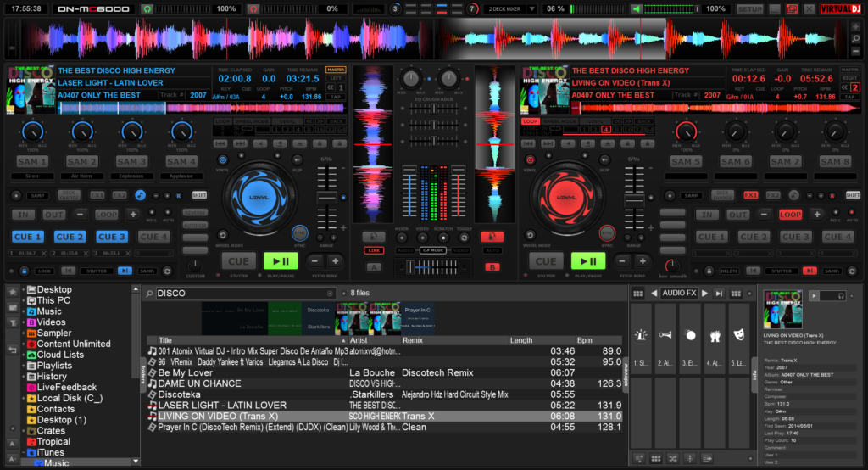The height and width of the screenshot is (470, 868).
Task: Expand the Music tree node below This PC
Action: [23, 311]
